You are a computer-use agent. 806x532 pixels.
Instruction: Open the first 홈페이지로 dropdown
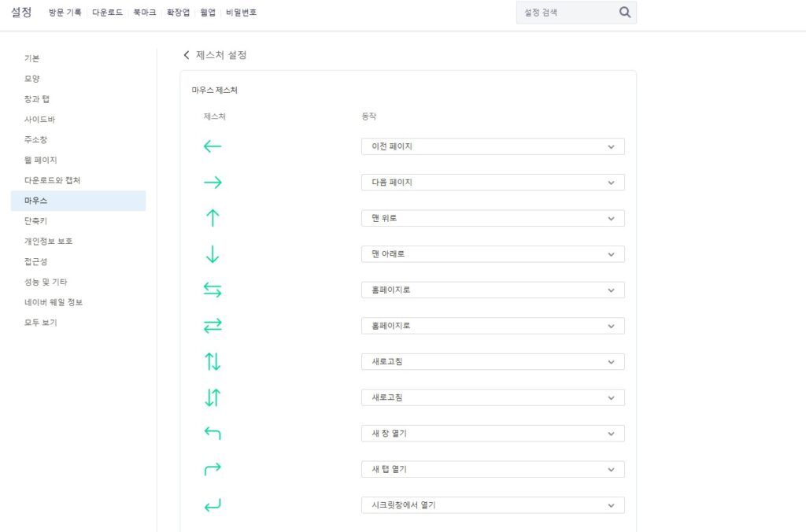pyautogui.click(x=493, y=290)
